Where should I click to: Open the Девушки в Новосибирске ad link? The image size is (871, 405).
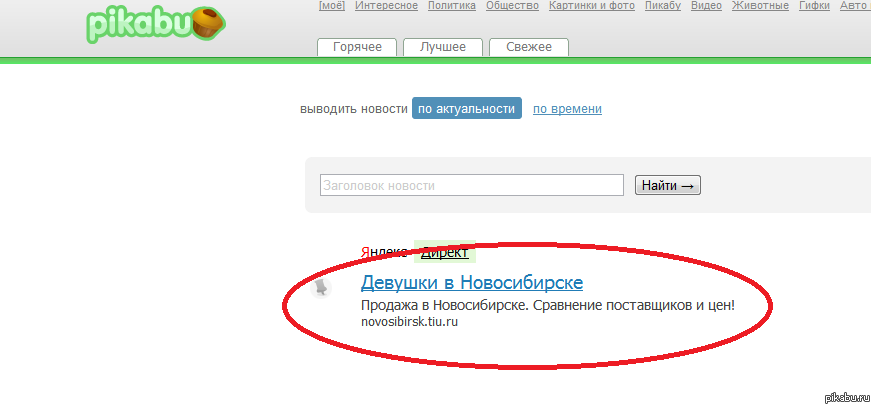(x=472, y=283)
